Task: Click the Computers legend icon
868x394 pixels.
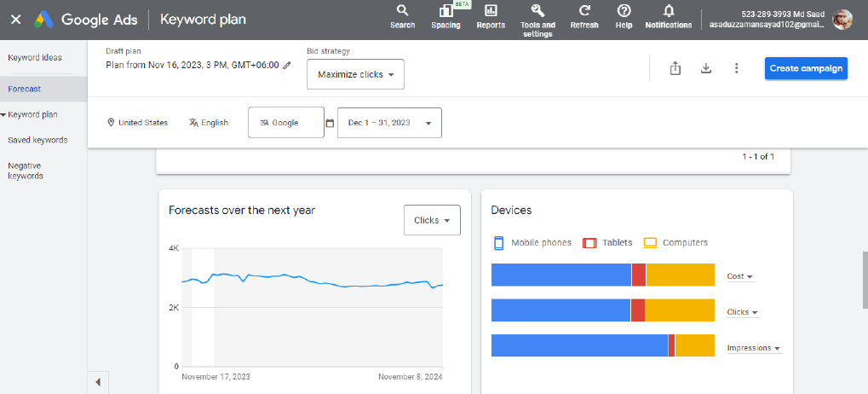Action: click(650, 243)
